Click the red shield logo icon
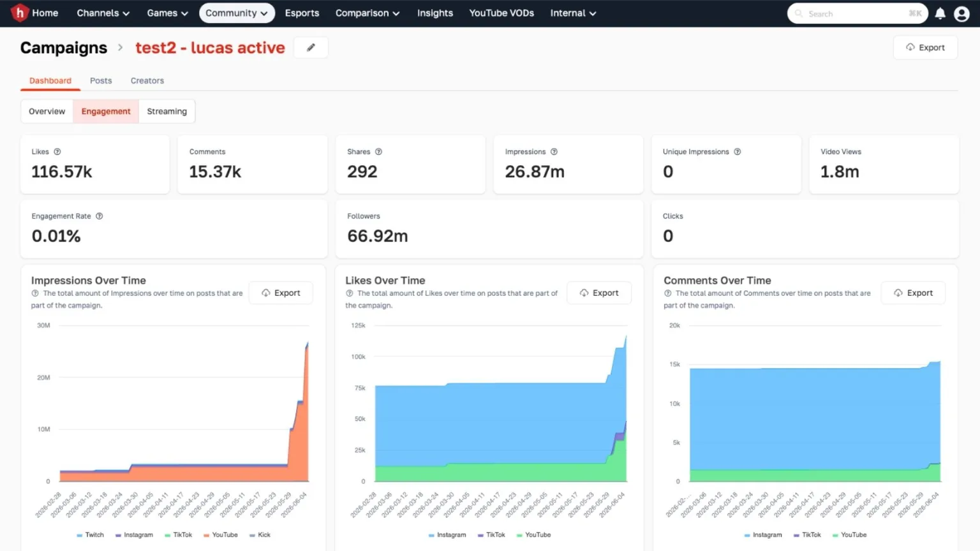The width and height of the screenshot is (980, 551). pos(20,13)
